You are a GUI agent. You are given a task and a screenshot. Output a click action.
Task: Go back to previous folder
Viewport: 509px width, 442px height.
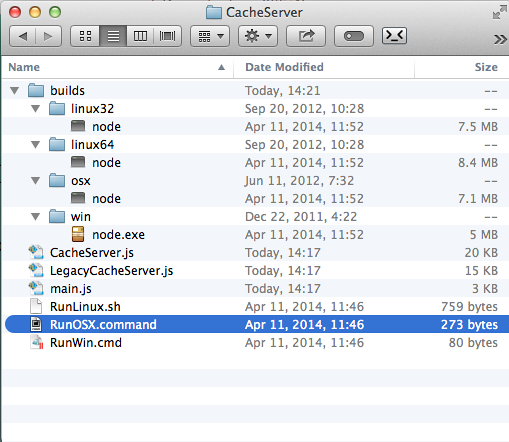tap(23, 36)
